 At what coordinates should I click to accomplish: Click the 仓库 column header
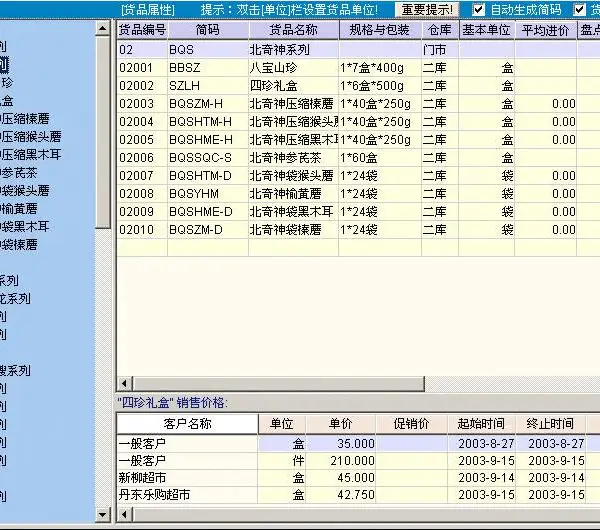[x=440, y=30]
